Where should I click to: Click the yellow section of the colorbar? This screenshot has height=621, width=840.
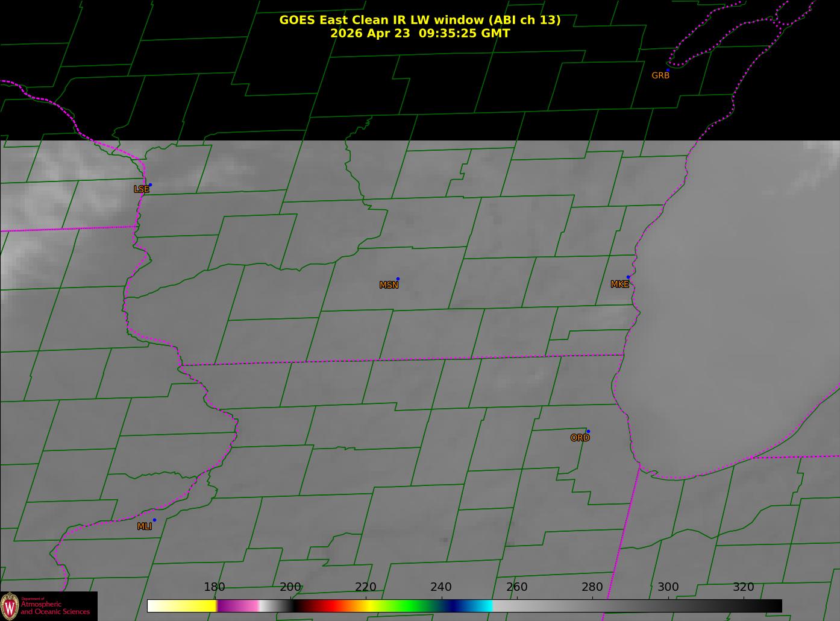pyautogui.click(x=192, y=605)
